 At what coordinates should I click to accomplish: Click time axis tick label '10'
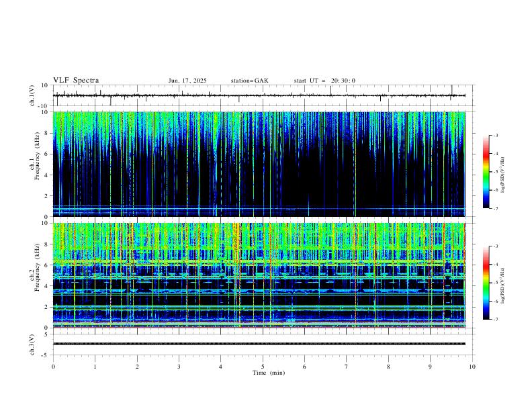click(x=472, y=367)
